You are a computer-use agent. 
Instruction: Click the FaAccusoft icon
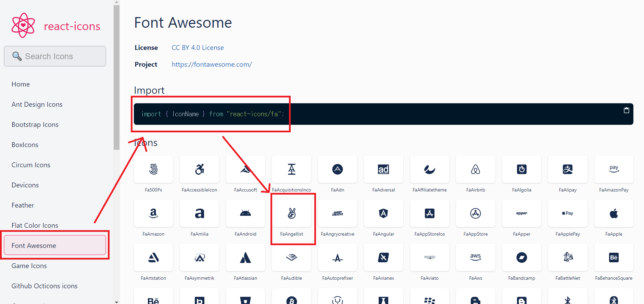(x=245, y=169)
